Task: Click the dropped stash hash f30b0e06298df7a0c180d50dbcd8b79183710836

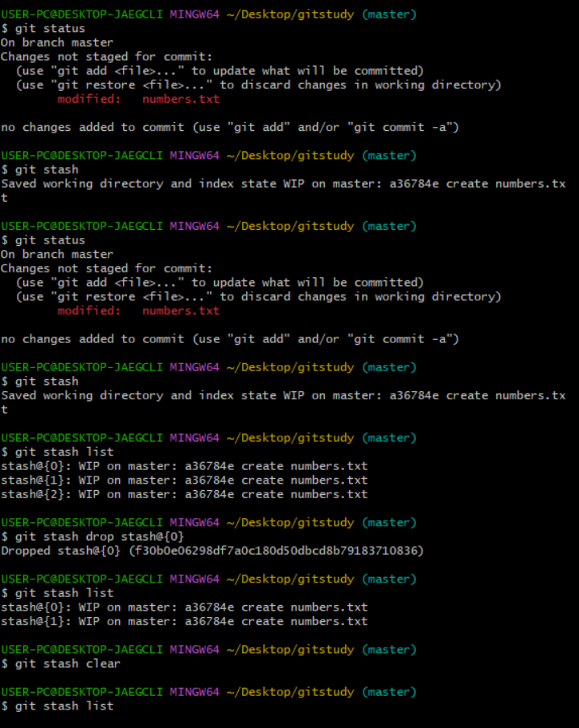Action: click(276, 550)
